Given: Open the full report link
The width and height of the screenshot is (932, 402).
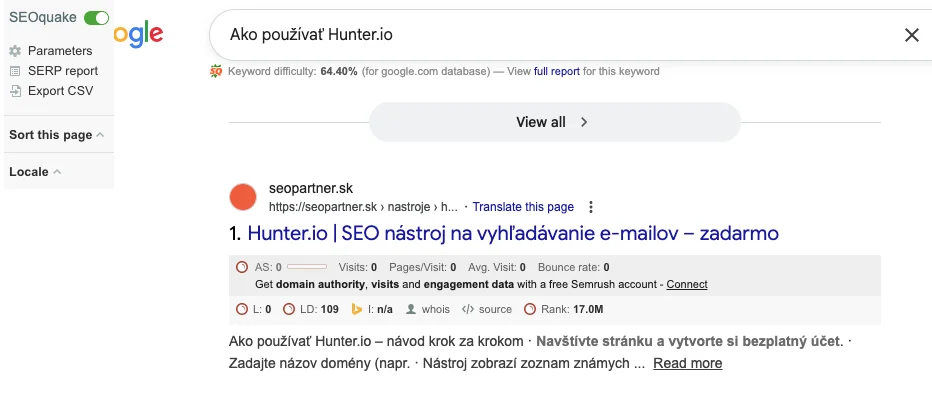Looking at the screenshot, I should pyautogui.click(x=557, y=71).
